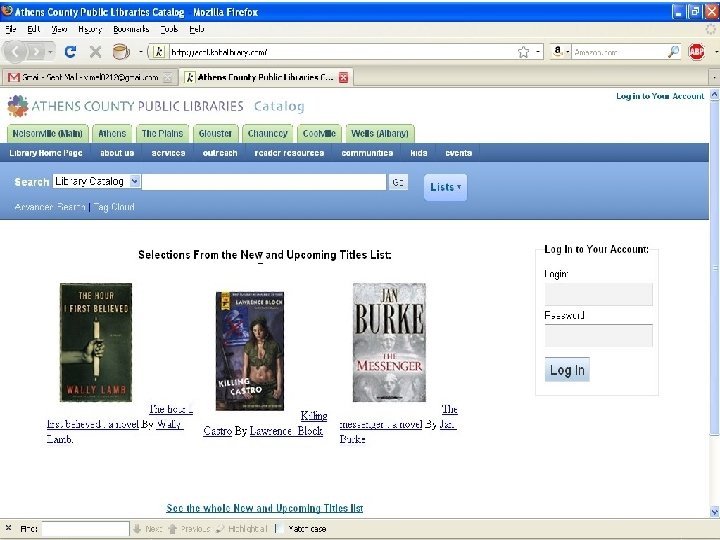720x540 pixels.
Task: Enable the Match case checkbox
Action: pyautogui.click(x=279, y=529)
